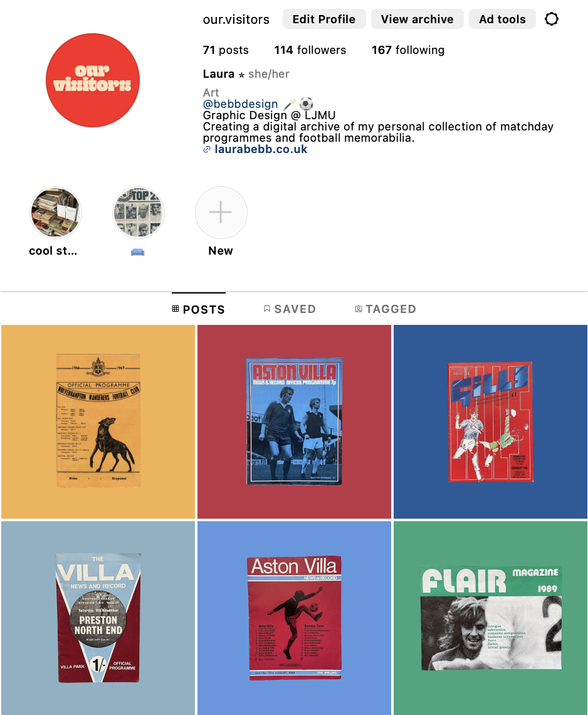Visit the laurabebb.co.uk website link
Image resolution: width=588 pixels, height=715 pixels.
pyautogui.click(x=261, y=149)
